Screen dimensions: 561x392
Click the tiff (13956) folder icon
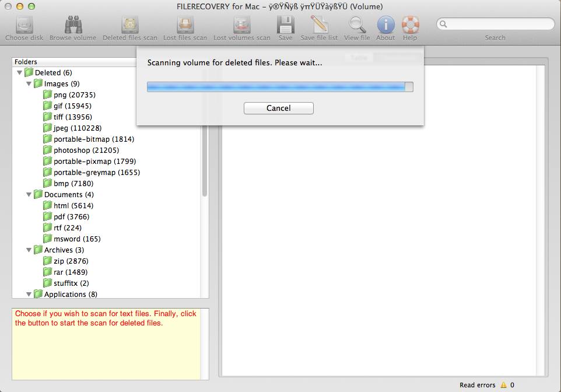tap(48, 117)
